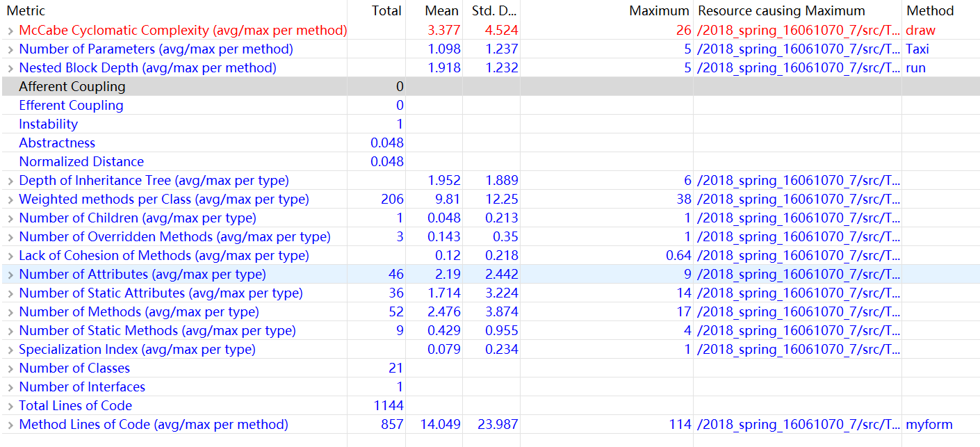Screen dimensions: 980x447
Task: Select Depth of Inheritance Tree label
Action: pyautogui.click(x=154, y=181)
